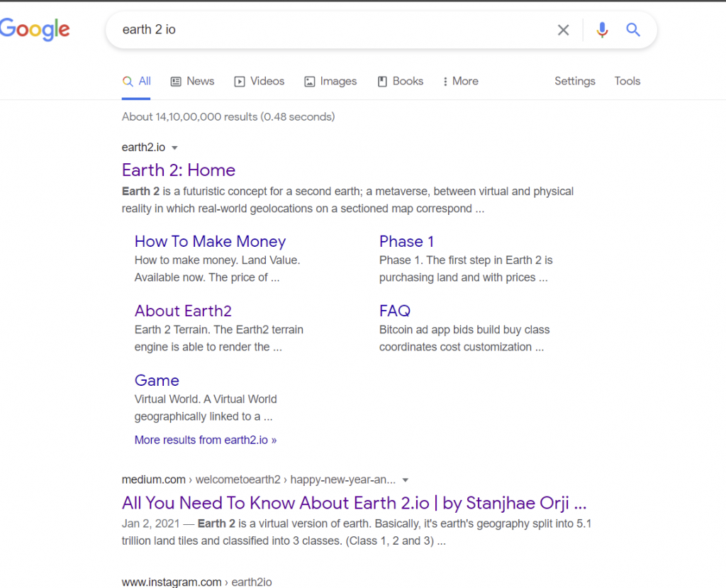Screen dimensions: 726x588
Task: Click the News tab newspaper icon
Action: [x=176, y=82]
